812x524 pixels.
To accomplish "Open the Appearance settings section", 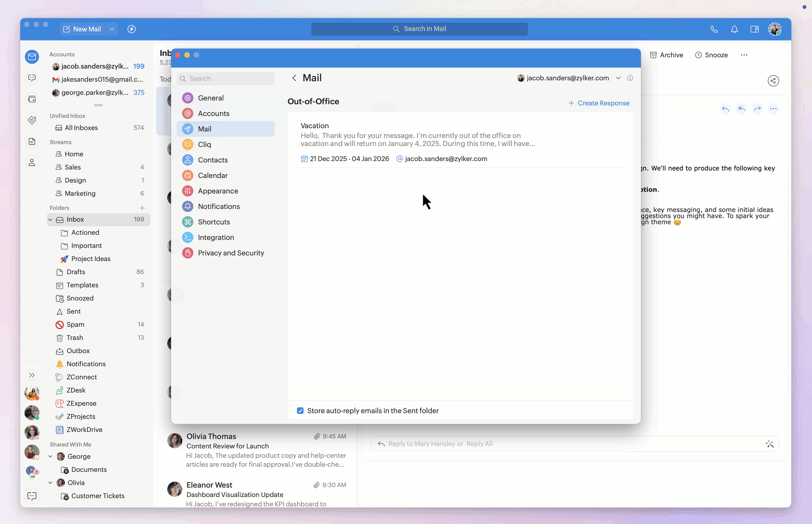I will point(218,191).
